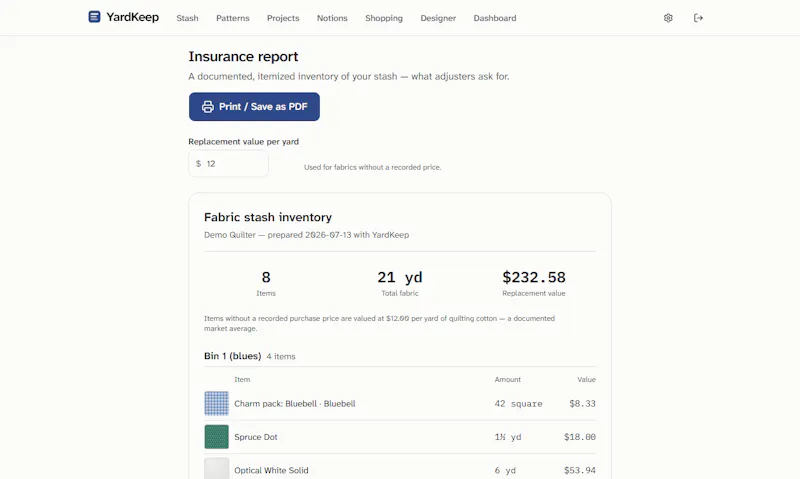Image resolution: width=800 pixels, height=479 pixels.
Task: Click the '21 yd' total fabric figure
Action: (399, 277)
